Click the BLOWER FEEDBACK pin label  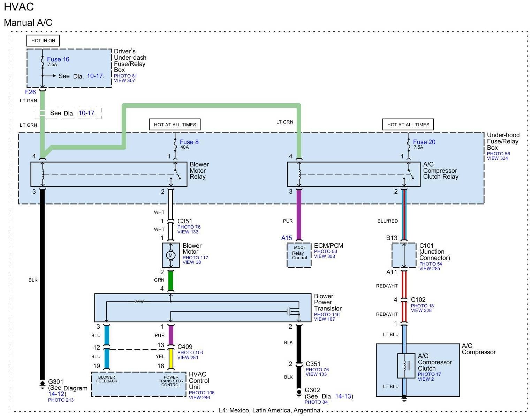[x=107, y=379]
